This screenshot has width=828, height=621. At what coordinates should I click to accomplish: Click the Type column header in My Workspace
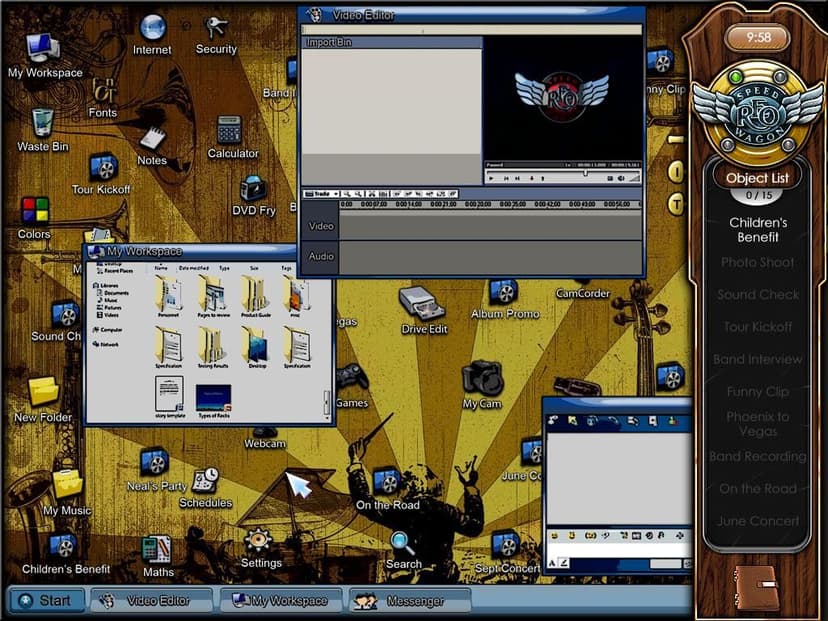(x=224, y=268)
